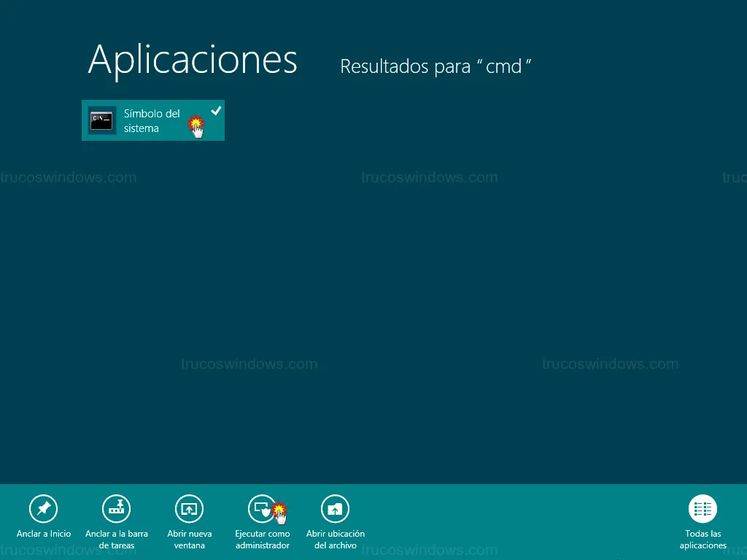Click the Anclar a Inicio pin icon

[44, 508]
